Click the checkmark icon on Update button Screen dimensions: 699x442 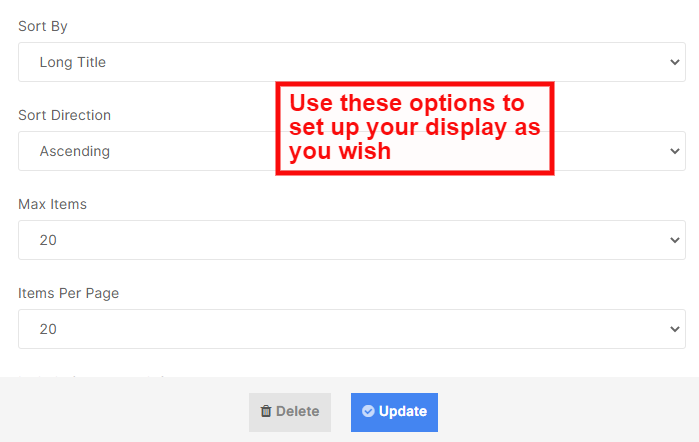[368, 412]
